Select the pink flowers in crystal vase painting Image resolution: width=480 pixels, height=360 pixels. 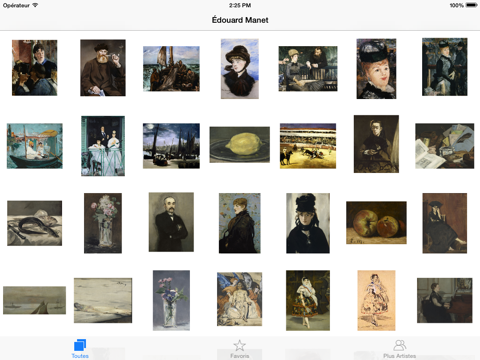tap(103, 223)
